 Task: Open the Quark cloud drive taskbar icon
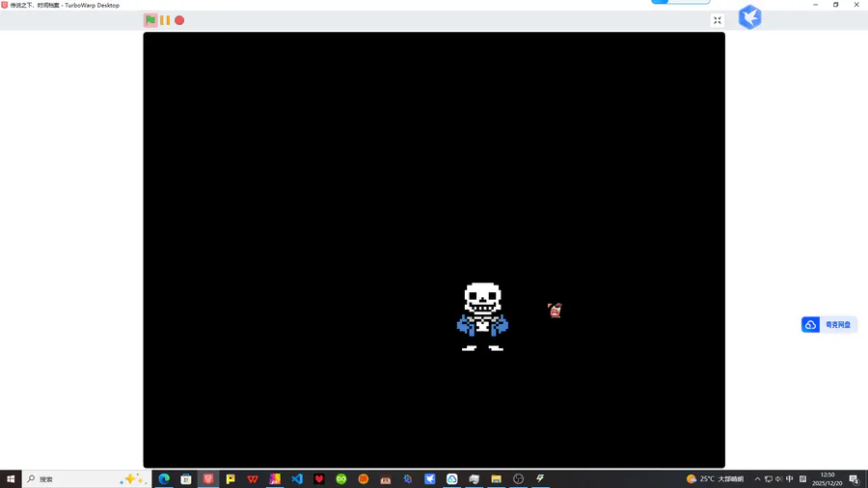click(x=451, y=478)
